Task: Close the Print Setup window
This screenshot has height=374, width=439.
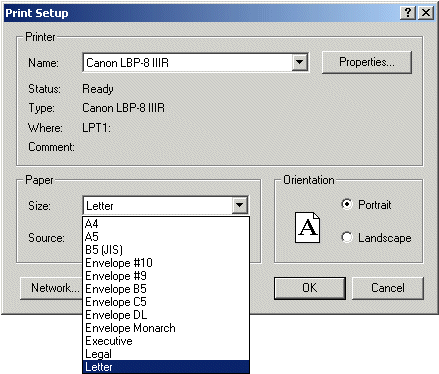Action: 426,13
